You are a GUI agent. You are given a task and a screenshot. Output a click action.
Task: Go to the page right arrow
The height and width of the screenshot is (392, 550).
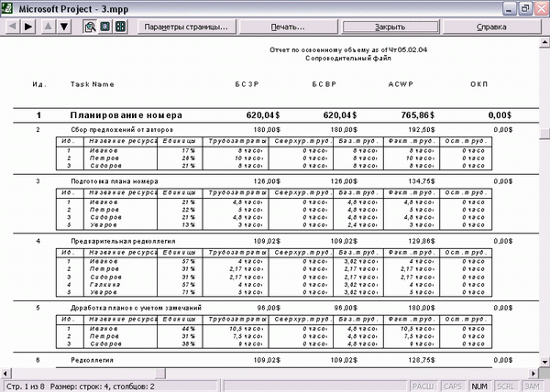pyautogui.click(x=28, y=27)
